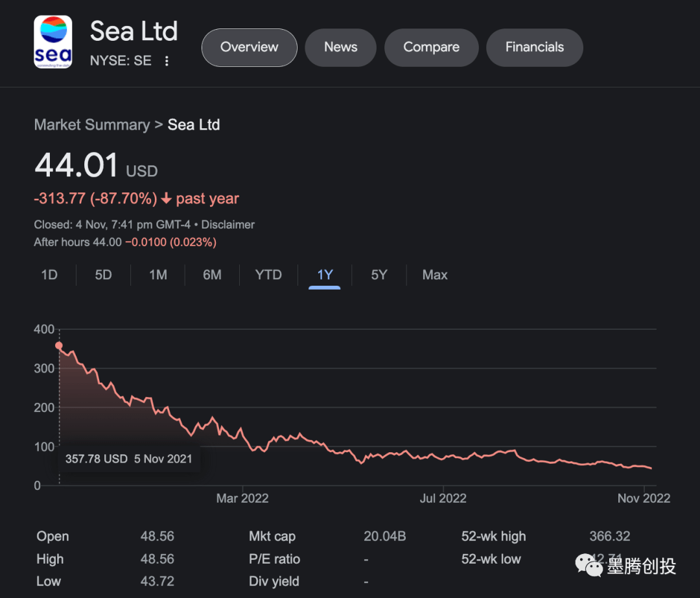Open the News tab
The image size is (700, 598).
[341, 47]
